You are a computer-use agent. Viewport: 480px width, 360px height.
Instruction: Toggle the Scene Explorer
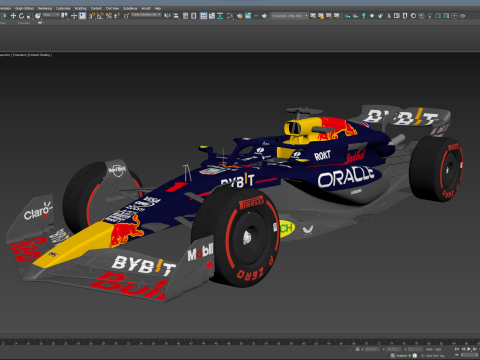pyautogui.click(x=185, y=16)
